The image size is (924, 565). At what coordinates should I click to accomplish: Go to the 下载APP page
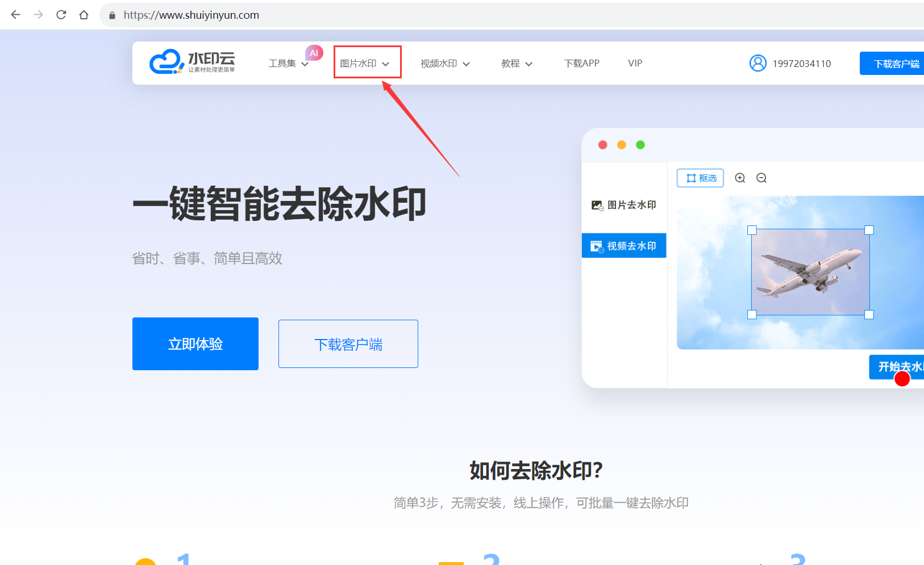[582, 64]
